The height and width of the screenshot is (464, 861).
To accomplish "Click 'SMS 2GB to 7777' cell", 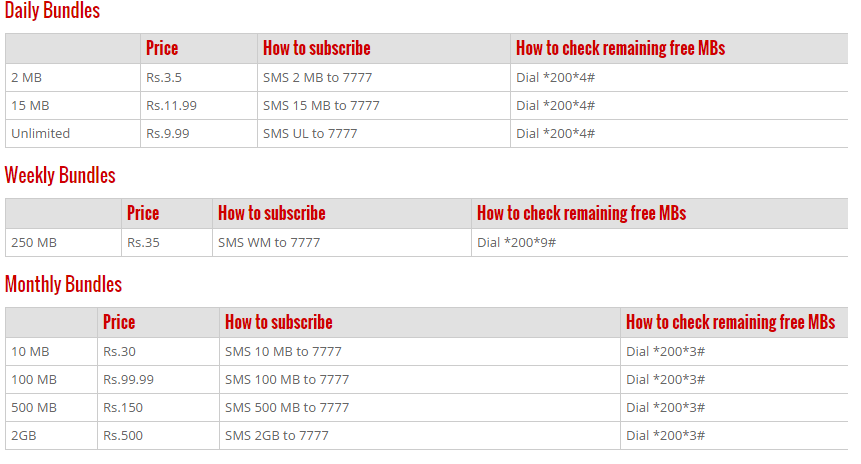I will click(420, 435).
